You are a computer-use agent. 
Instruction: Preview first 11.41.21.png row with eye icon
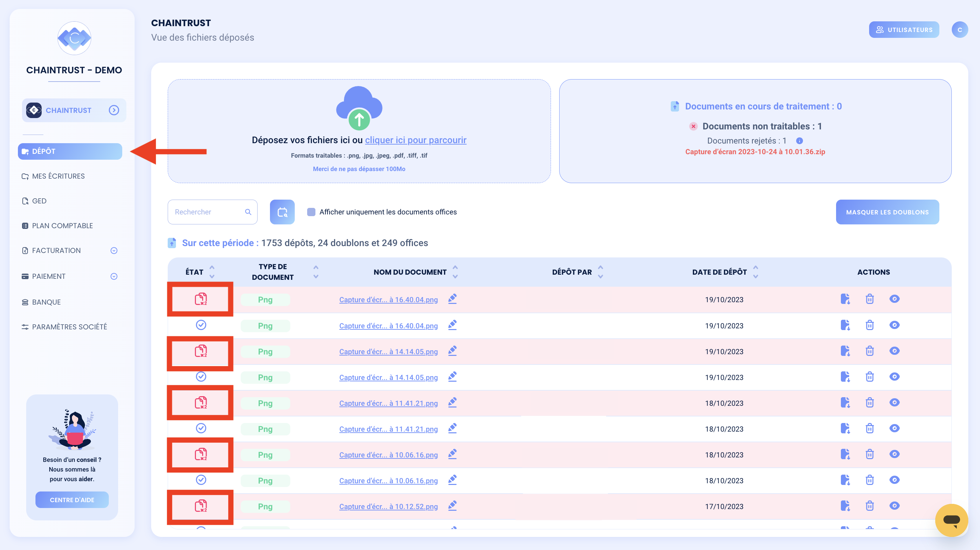click(894, 403)
